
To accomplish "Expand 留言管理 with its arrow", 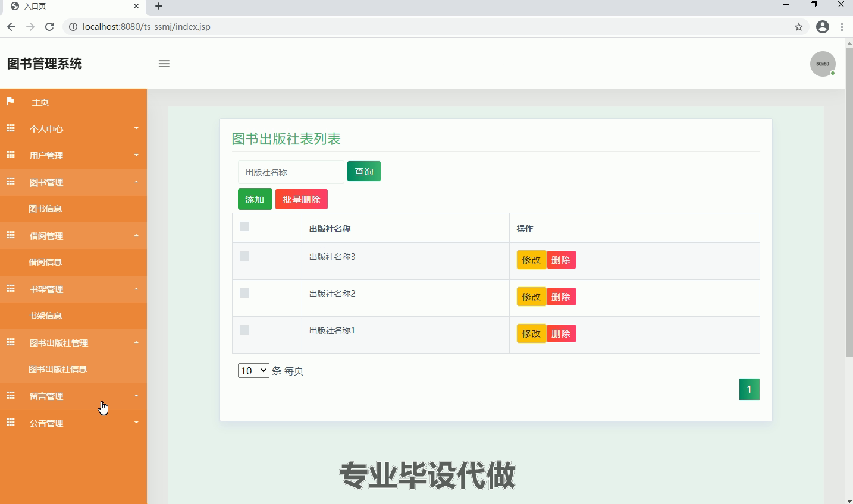I will [x=136, y=396].
